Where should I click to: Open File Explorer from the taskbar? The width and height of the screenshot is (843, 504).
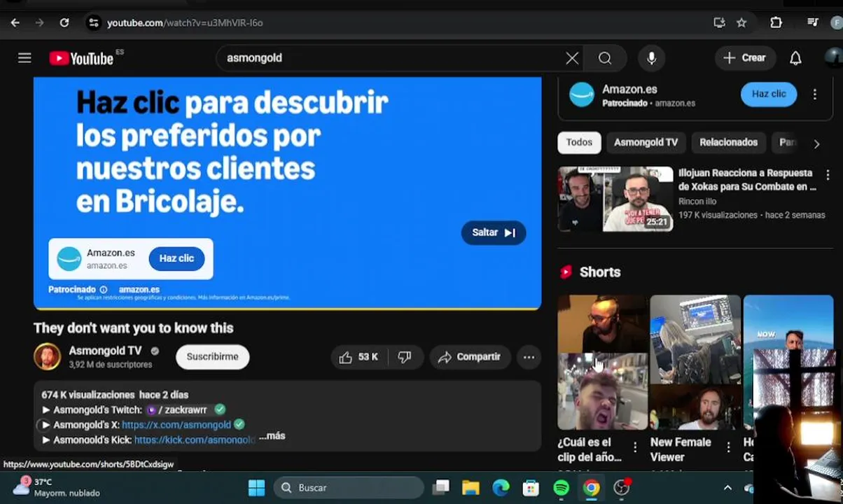coord(471,488)
